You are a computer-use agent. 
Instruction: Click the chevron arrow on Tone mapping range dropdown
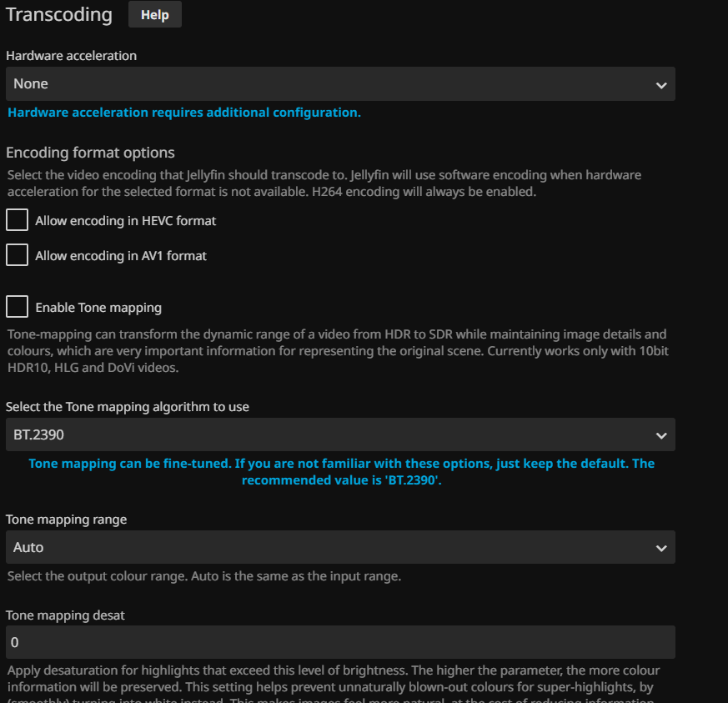660,549
